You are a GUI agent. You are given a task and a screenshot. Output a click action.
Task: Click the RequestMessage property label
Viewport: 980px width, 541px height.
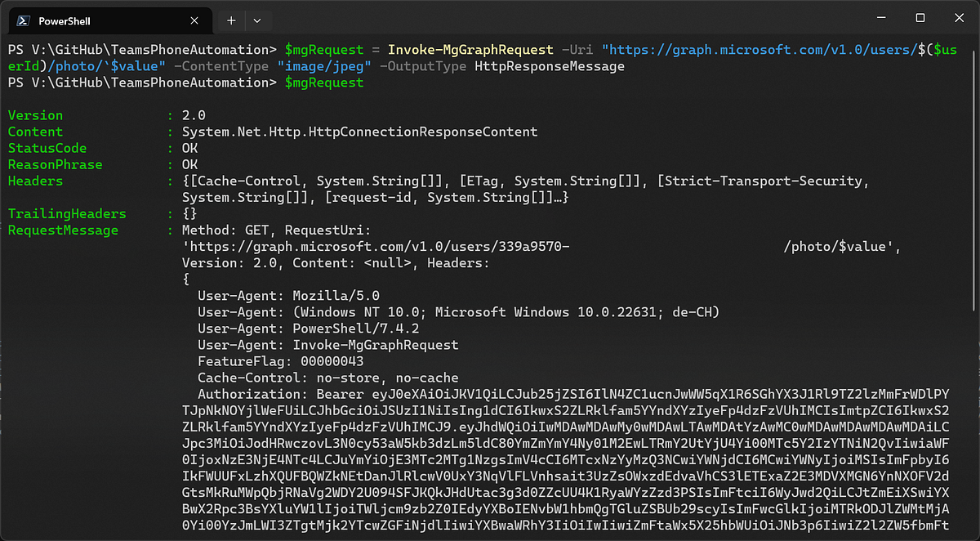coord(63,230)
